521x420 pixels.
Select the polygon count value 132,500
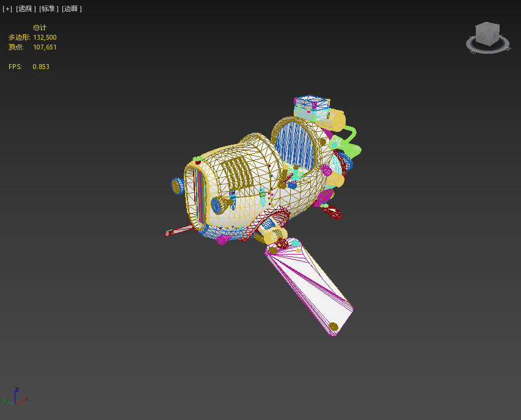(45, 37)
